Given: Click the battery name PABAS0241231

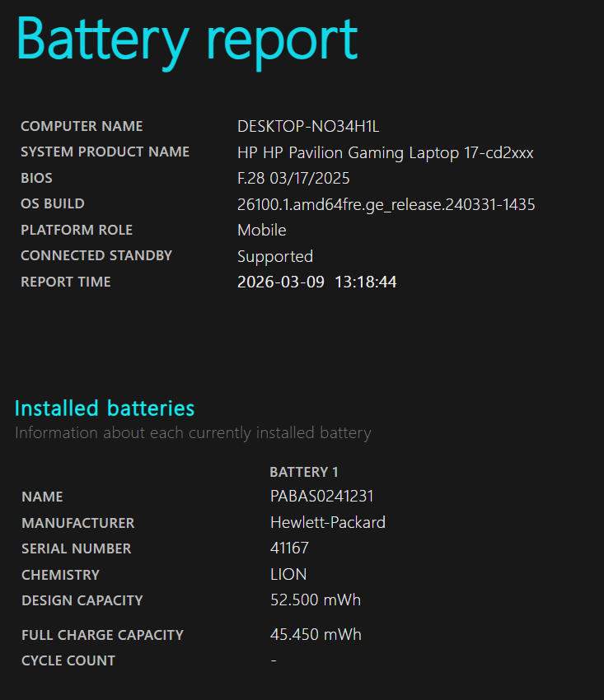Looking at the screenshot, I should (x=316, y=497).
